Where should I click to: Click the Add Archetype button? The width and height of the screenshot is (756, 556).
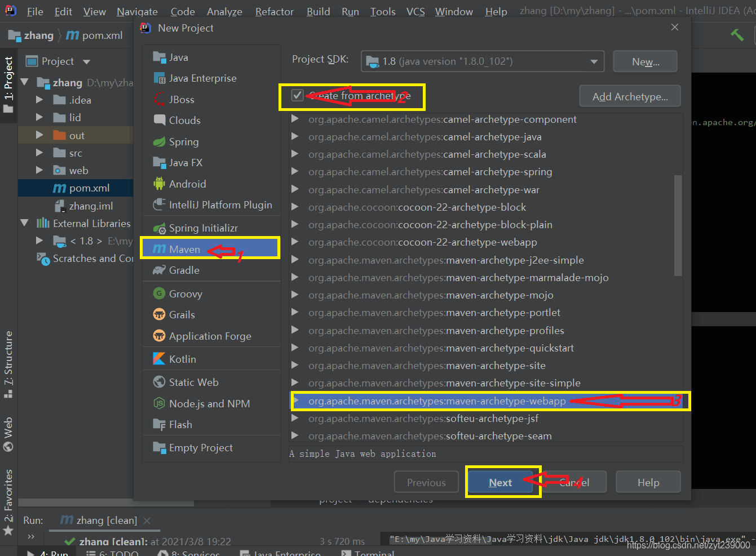tap(630, 96)
